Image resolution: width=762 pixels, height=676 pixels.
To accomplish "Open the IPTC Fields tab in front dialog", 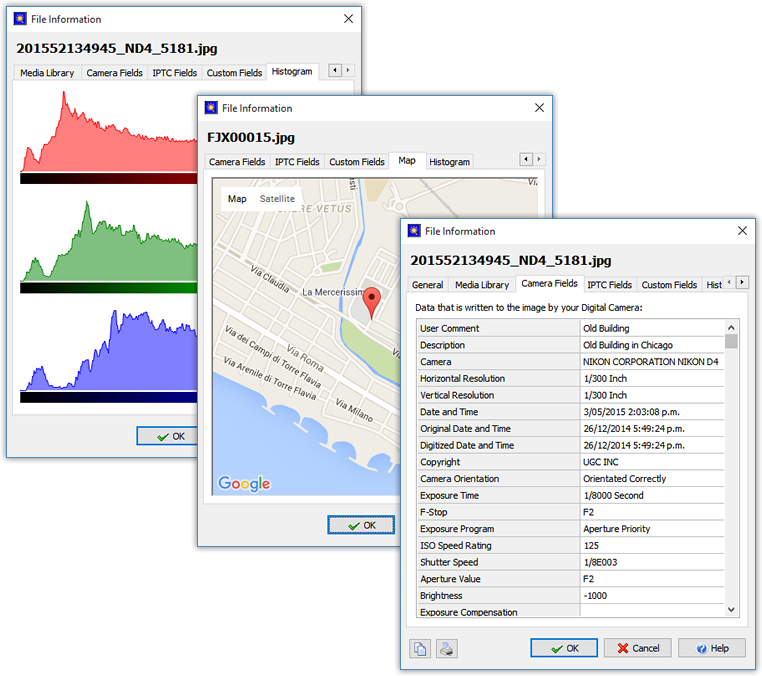I will pyautogui.click(x=609, y=285).
